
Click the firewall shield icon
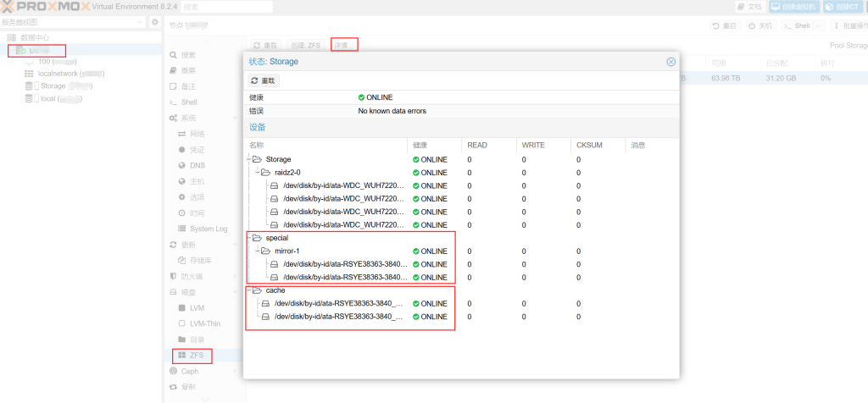pos(173,276)
